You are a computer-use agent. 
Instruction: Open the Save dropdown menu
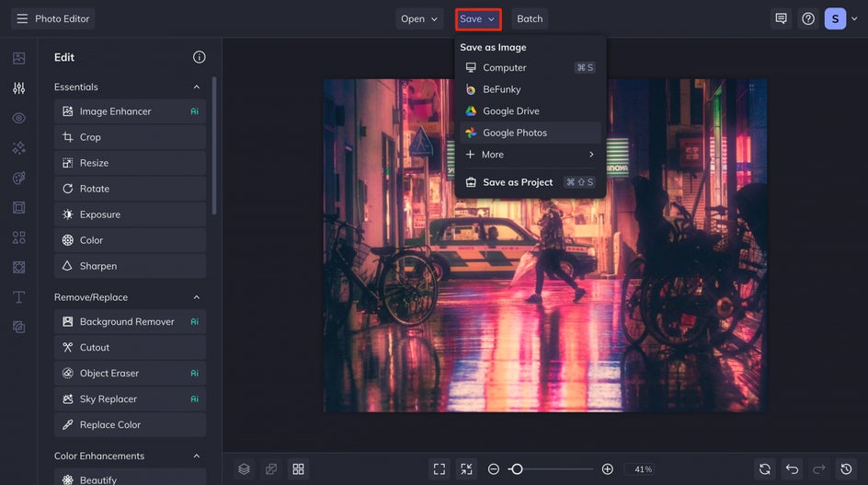[x=477, y=18]
